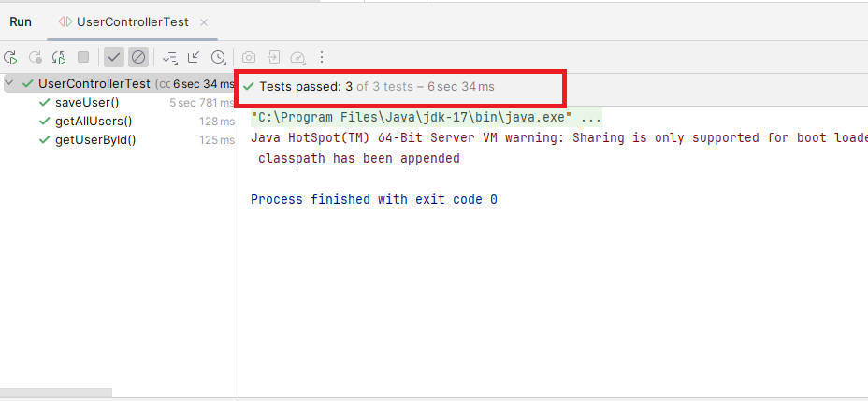Toggle auto-test rerun icon
Screen dimensions: 868x401
pos(59,57)
